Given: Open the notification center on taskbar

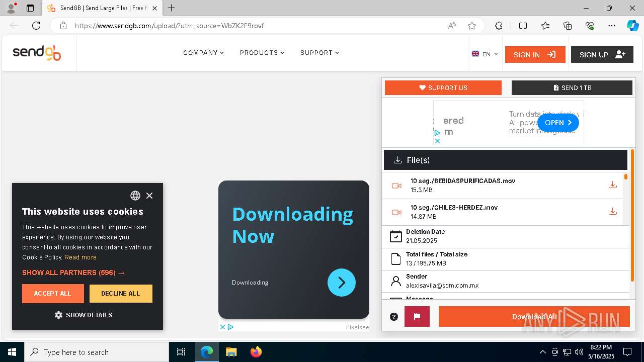Looking at the screenshot, I should (627, 352).
